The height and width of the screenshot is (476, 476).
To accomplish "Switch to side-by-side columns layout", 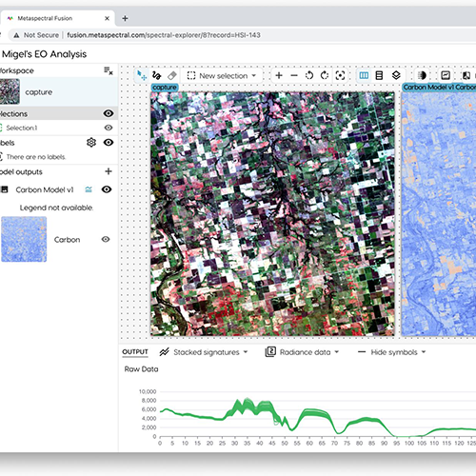I will pyautogui.click(x=364, y=75).
